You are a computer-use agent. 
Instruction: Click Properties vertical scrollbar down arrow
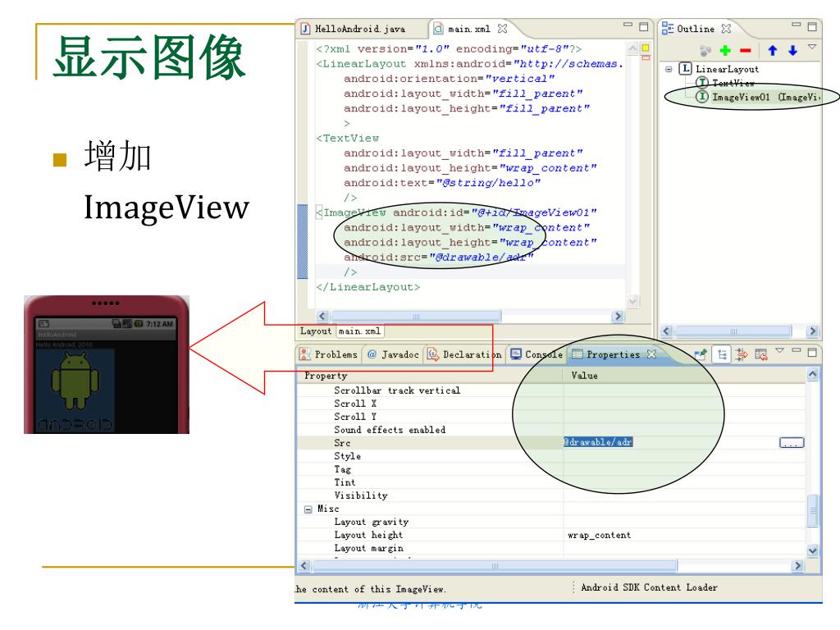click(813, 550)
